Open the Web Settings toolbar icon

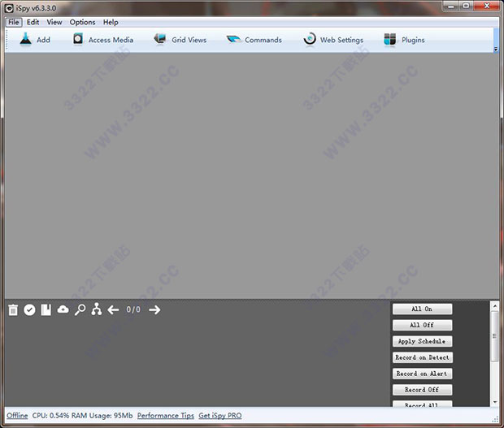pos(310,40)
